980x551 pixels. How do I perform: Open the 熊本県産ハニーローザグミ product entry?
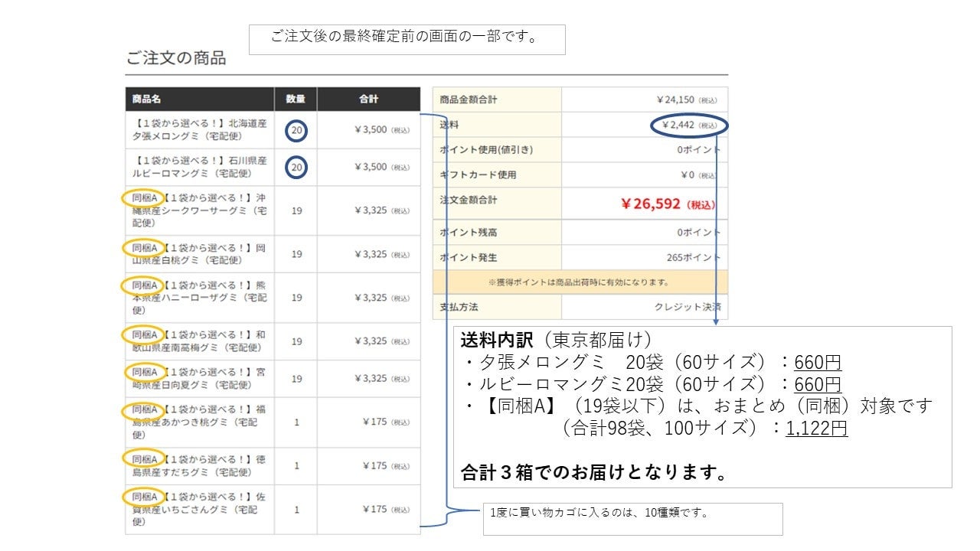coord(199,297)
